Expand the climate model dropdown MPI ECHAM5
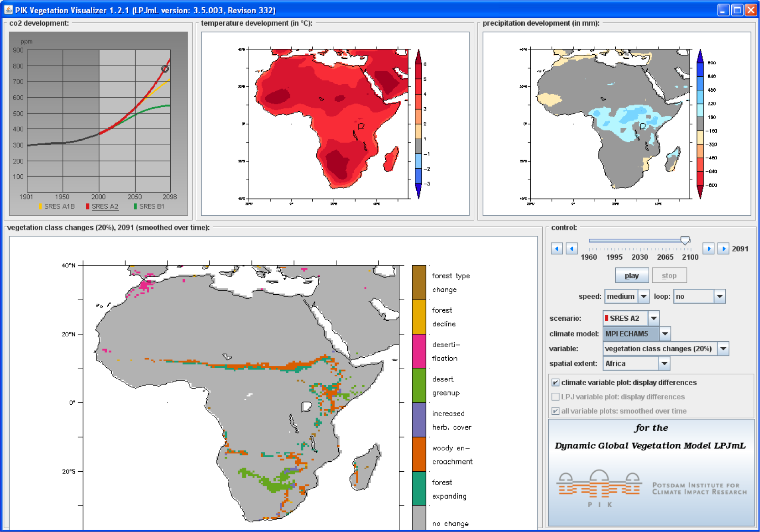Image resolution: width=760 pixels, height=532 pixels. point(665,334)
